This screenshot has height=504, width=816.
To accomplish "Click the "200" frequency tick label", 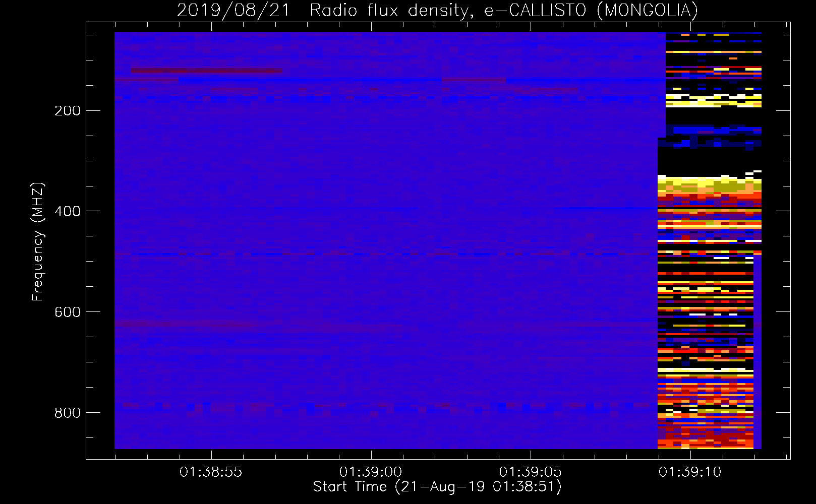I will [68, 111].
